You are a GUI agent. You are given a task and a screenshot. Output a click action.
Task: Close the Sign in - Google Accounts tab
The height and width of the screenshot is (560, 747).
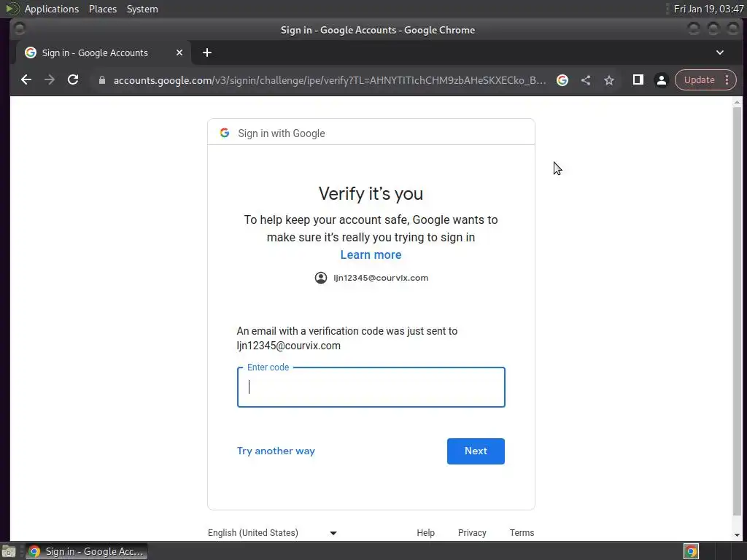tap(179, 52)
